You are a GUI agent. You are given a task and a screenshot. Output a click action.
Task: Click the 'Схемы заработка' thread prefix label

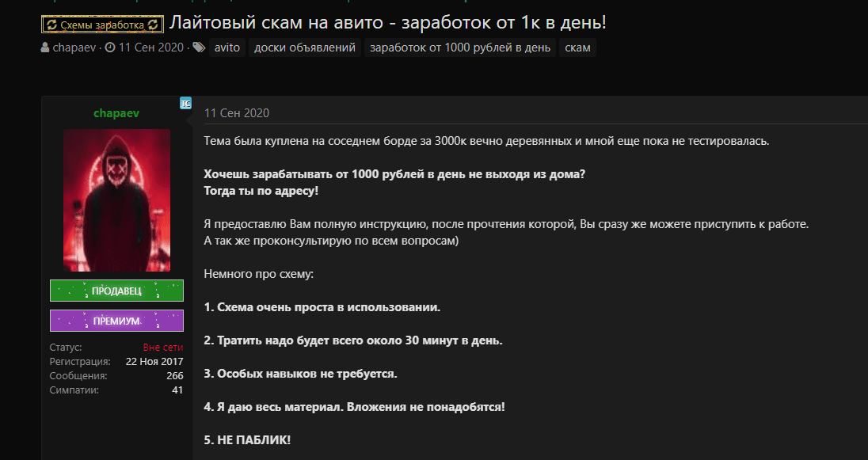(102, 25)
